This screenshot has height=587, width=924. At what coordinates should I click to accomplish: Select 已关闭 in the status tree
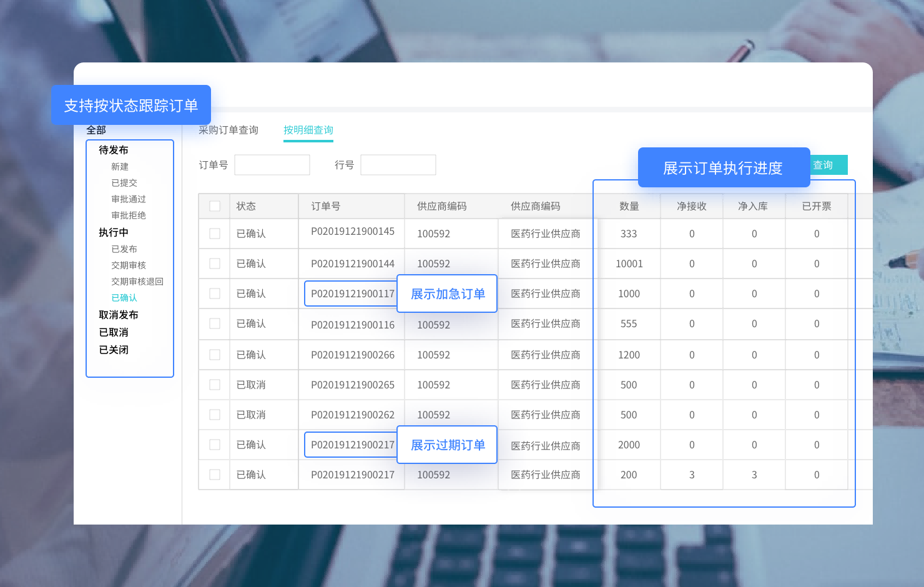[x=113, y=350]
